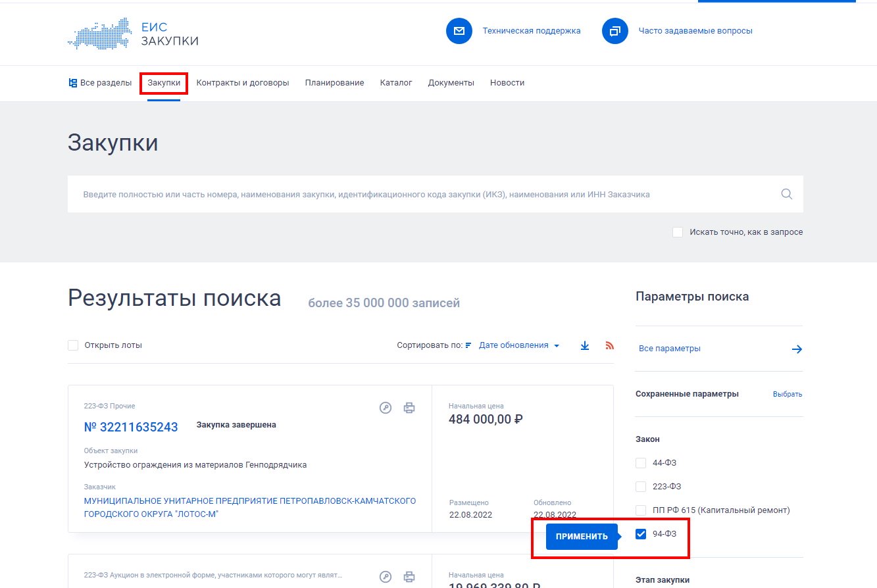Open the Часто задаваемые вопросы round icon
Viewport: 877px width, 588px height.
[x=615, y=31]
